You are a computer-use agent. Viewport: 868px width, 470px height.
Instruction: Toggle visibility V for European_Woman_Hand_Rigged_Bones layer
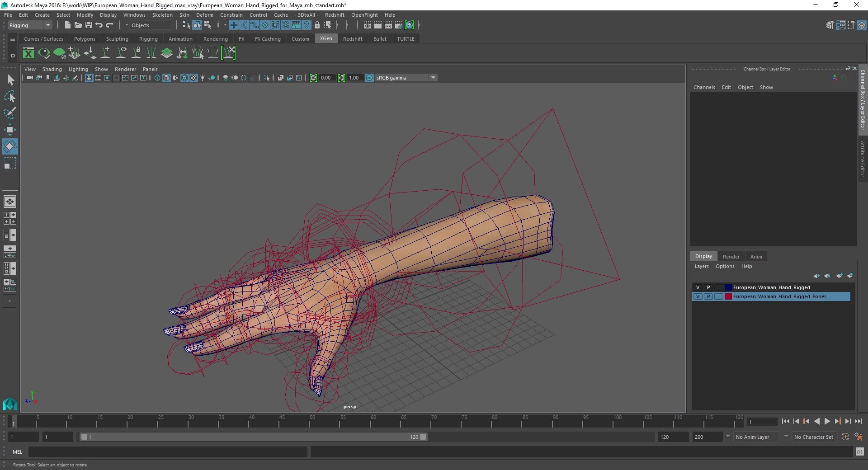point(698,296)
